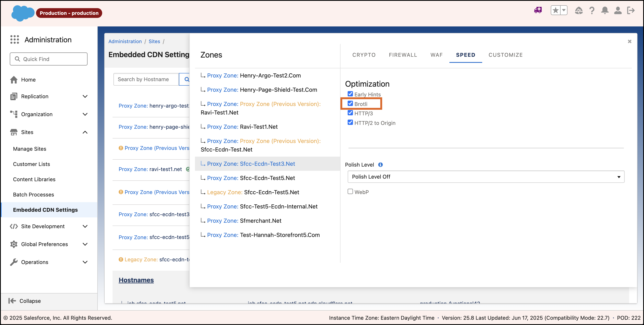Open the CUSTOMIZE tab
Viewport: 644px width, 325px height.
[x=506, y=55]
